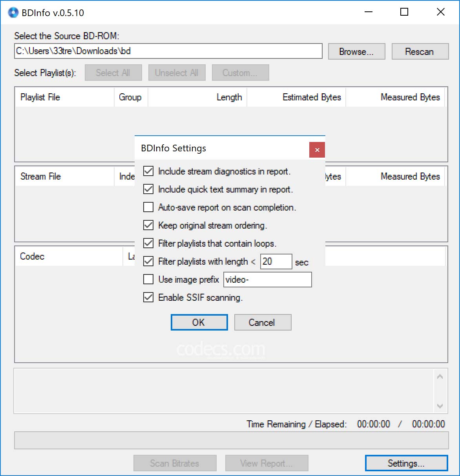Image resolution: width=460 pixels, height=476 pixels.
Task: Toggle 'Include stream diagnostics in report' checkbox
Action: [148, 171]
